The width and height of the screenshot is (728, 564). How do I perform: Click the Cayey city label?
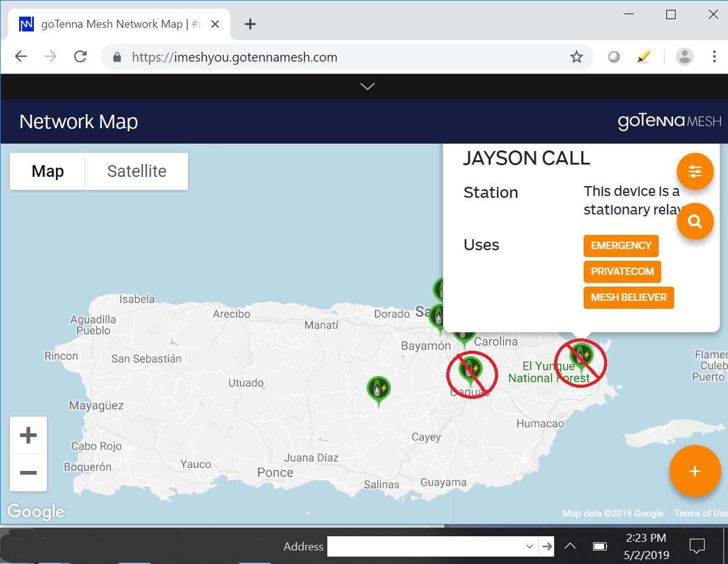pyautogui.click(x=426, y=437)
